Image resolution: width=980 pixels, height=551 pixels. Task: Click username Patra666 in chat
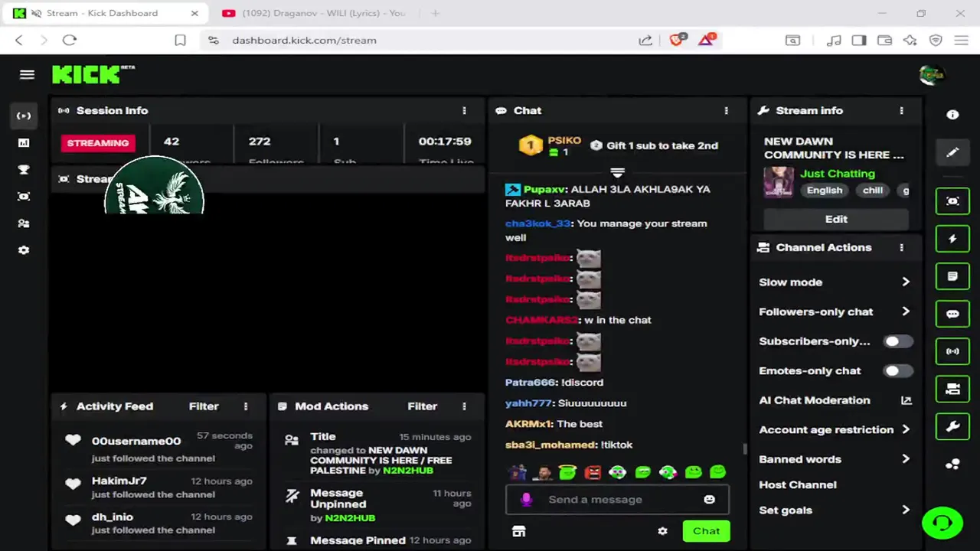tap(530, 383)
